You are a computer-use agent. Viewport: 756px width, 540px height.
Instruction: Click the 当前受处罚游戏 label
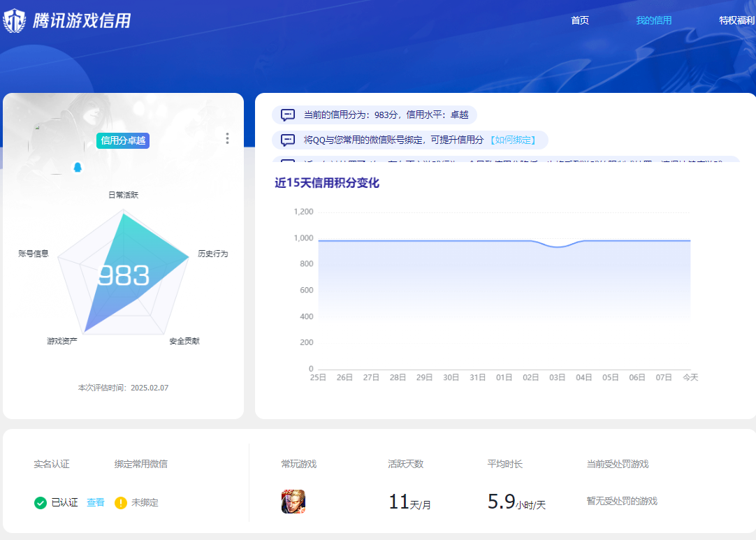[x=618, y=464]
